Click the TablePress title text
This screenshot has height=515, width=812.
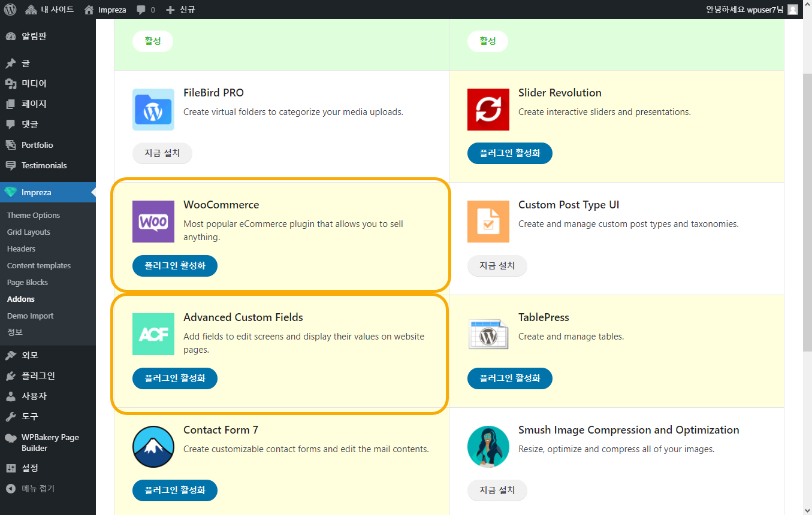(544, 317)
